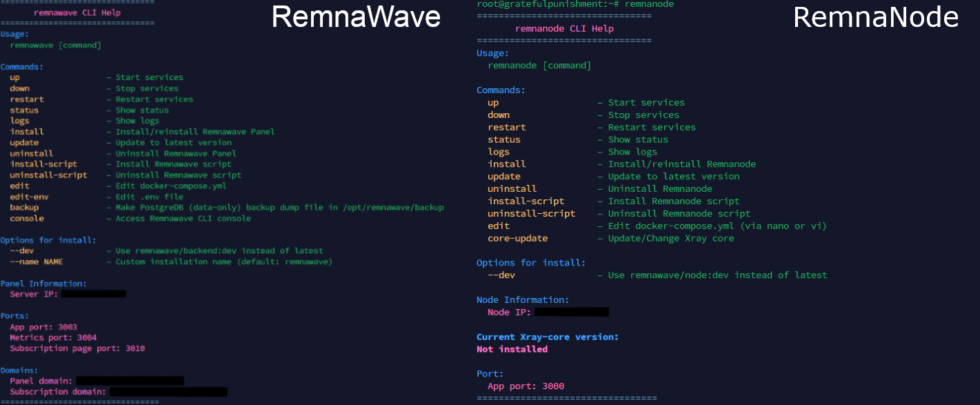Select 'console' command in RemnaWave list

click(x=27, y=219)
